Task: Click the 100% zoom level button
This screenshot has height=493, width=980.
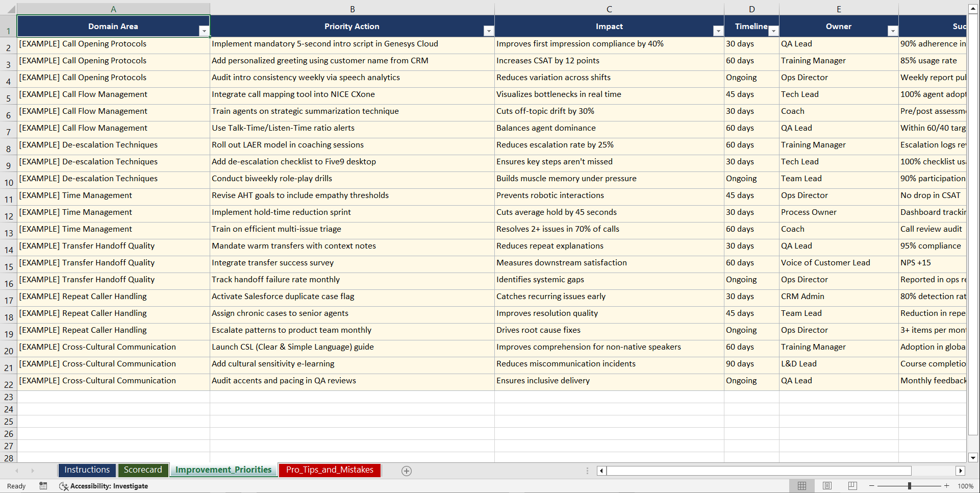Action: (966, 486)
